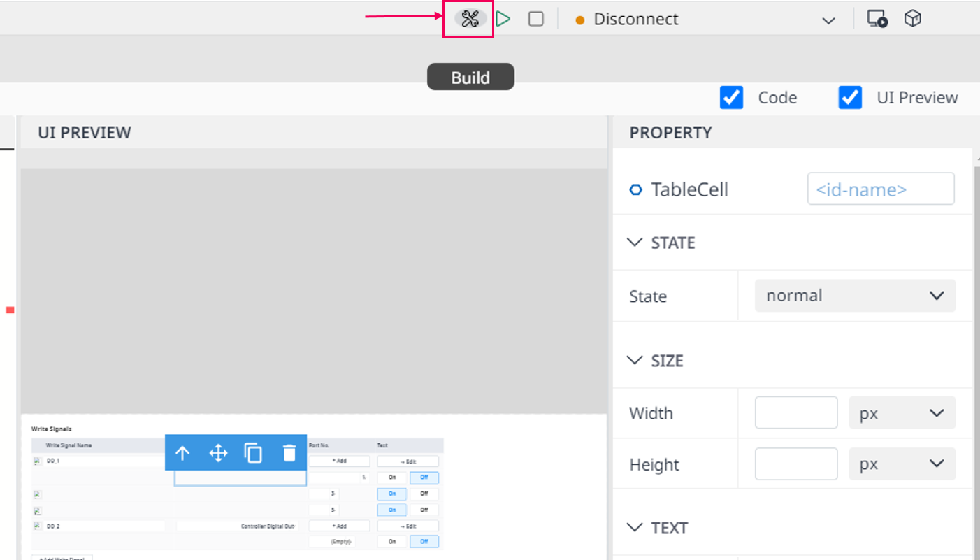This screenshot has width=980, height=560.
Task: Collapse the SIZE section
Action: coord(635,361)
